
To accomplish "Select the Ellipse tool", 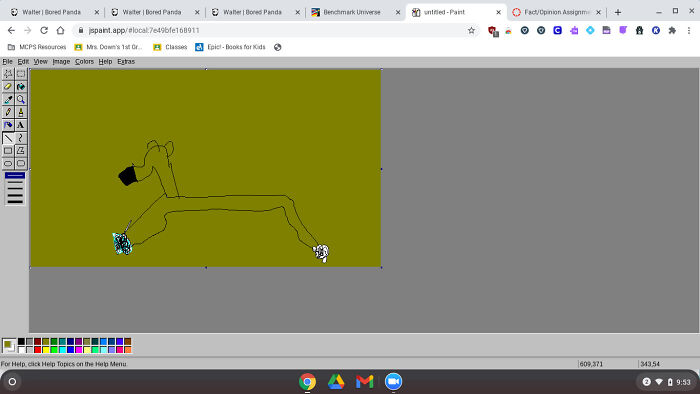I will click(8, 163).
